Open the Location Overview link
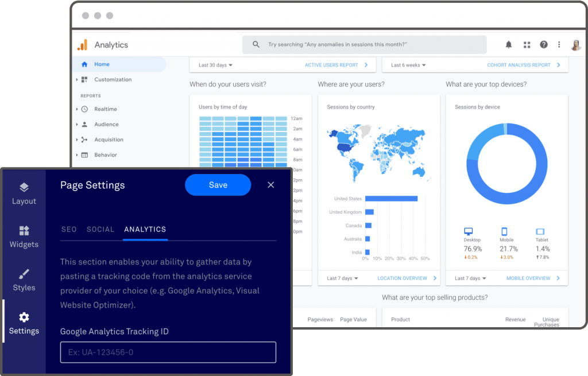Image resolution: width=588 pixels, height=376 pixels. 402,278
